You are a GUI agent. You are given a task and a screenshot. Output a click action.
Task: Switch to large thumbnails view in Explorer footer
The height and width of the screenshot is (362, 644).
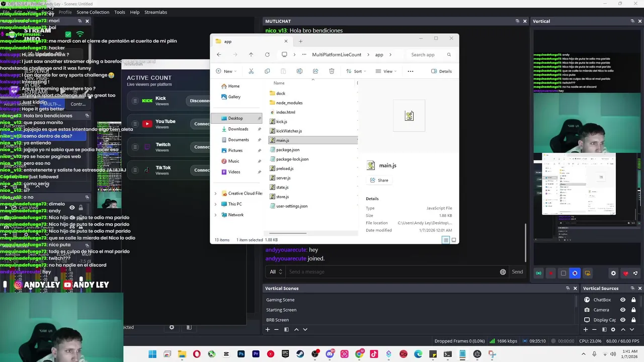[x=454, y=240]
